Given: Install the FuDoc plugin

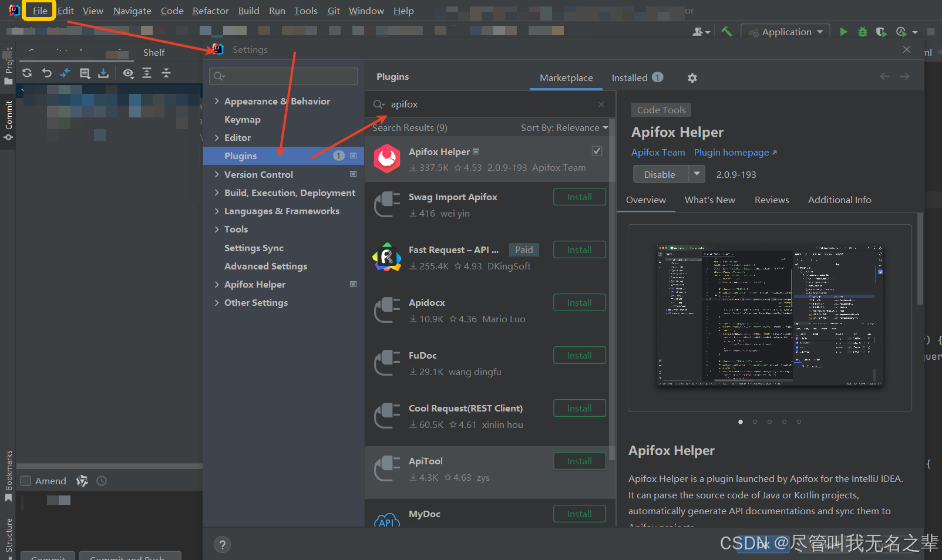Looking at the screenshot, I should point(580,356).
